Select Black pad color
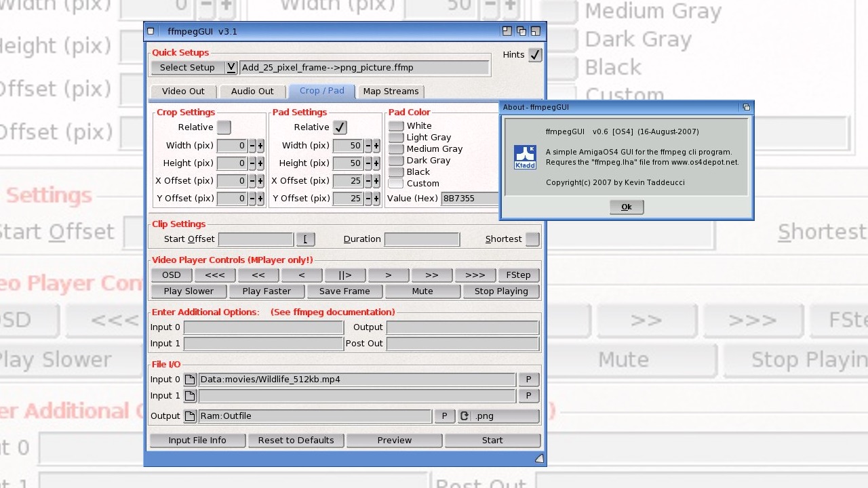The width and height of the screenshot is (868, 488). 396,172
